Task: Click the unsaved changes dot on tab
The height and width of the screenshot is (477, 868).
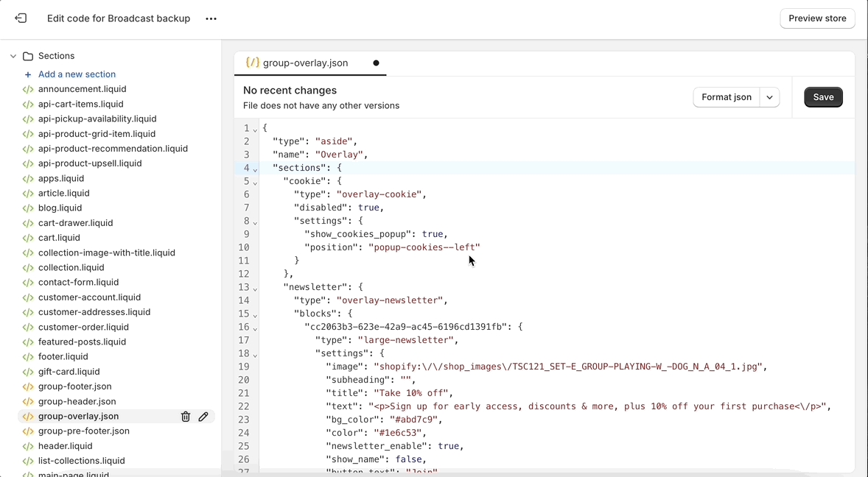Action: click(376, 63)
